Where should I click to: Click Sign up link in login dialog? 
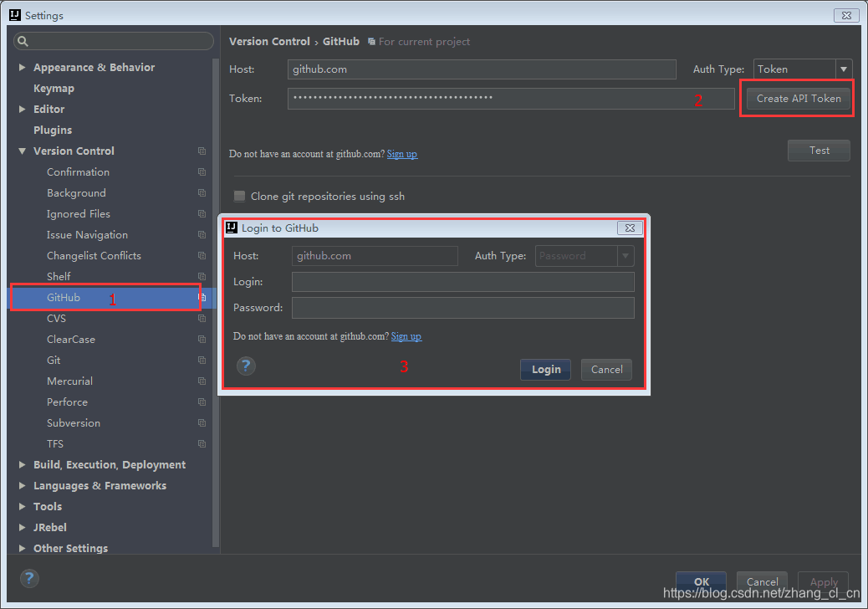(406, 336)
